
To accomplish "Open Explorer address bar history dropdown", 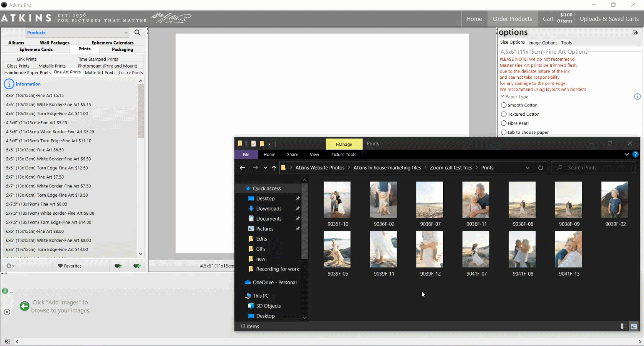I will pyautogui.click(x=527, y=168).
